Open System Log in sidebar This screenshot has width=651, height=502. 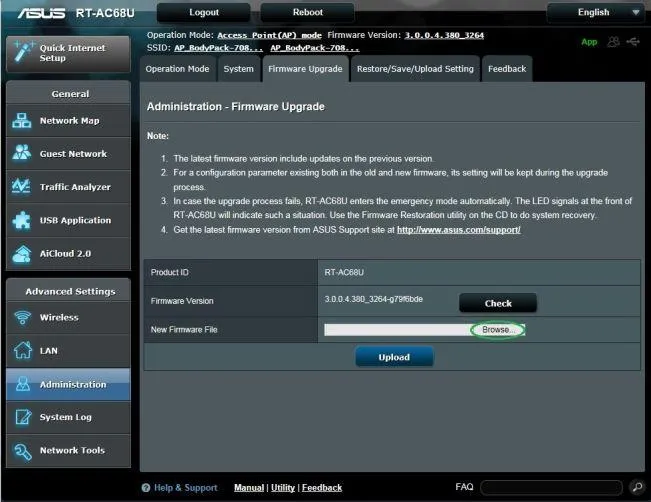pyautogui.click(x=69, y=417)
